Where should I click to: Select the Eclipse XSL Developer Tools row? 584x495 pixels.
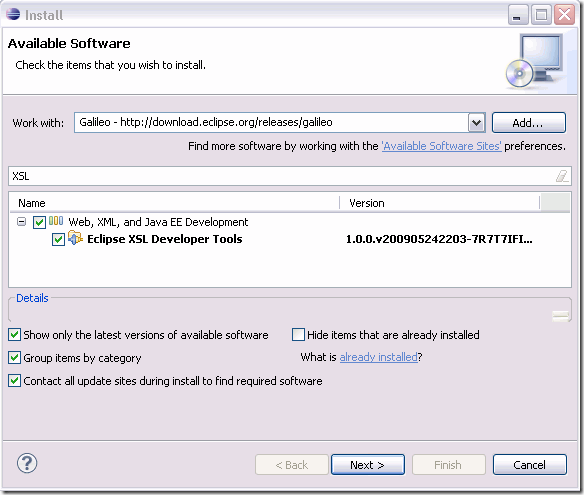[290, 239]
